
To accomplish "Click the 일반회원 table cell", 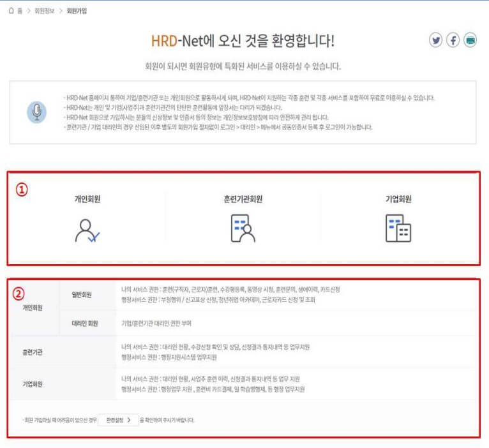I will pyautogui.click(x=87, y=295).
